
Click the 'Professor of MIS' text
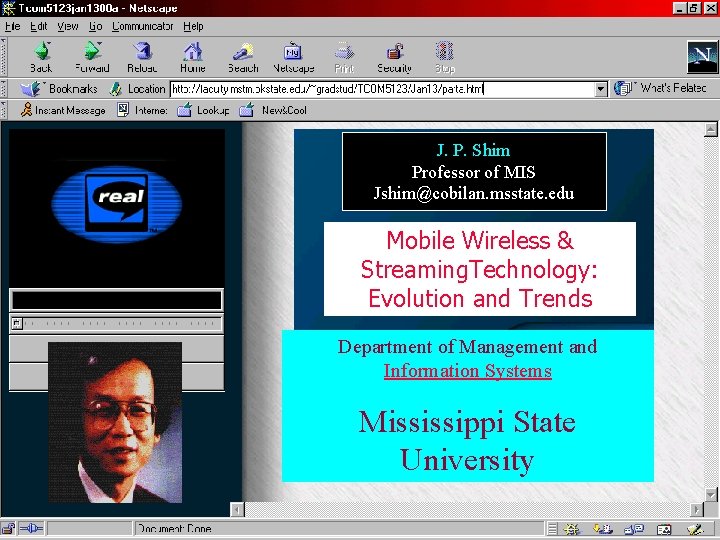point(473,172)
